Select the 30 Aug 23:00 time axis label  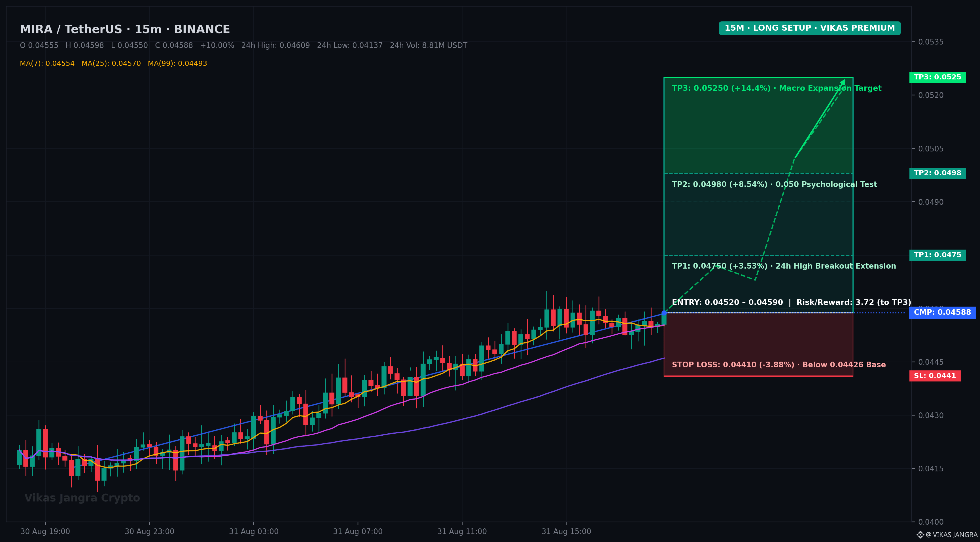150,532
